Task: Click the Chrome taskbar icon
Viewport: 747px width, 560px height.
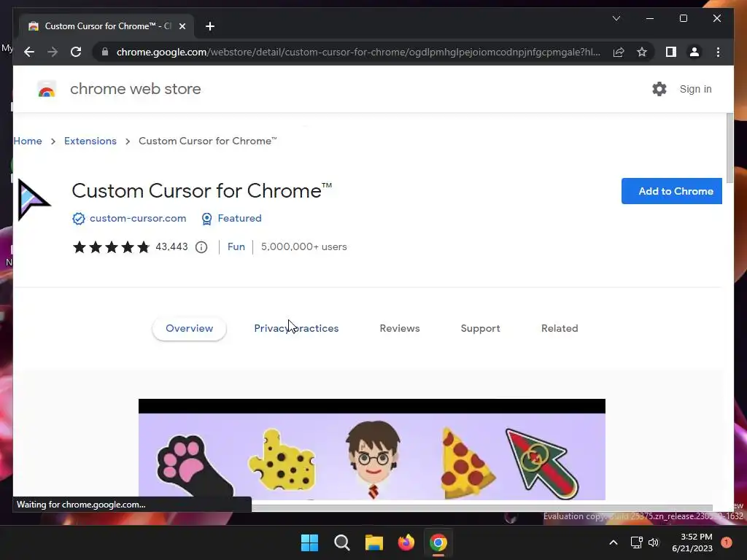Action: pos(438,542)
